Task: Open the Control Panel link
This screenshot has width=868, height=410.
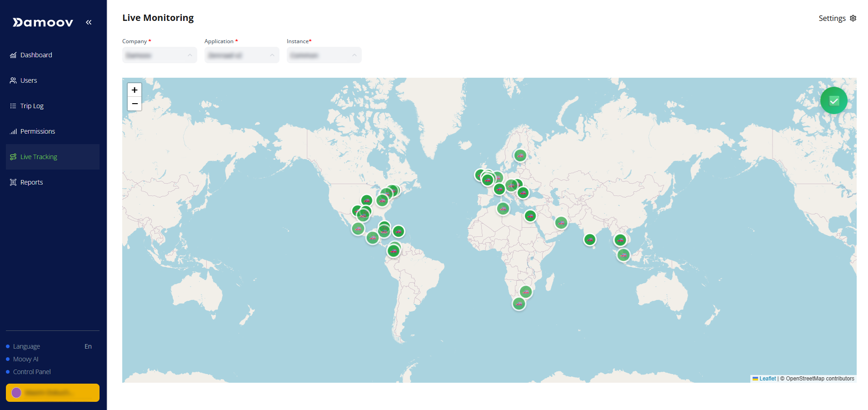Action: click(32, 372)
